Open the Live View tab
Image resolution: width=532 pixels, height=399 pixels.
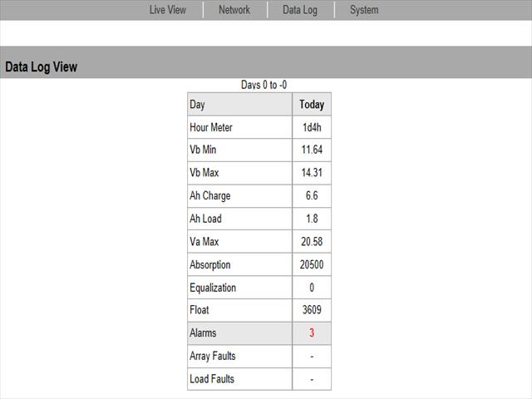pos(167,10)
